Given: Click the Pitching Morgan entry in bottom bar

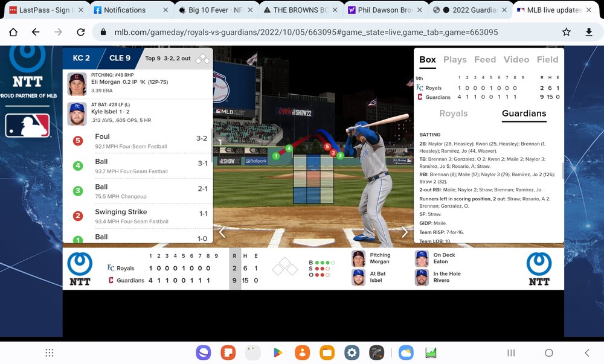Looking at the screenshot, I should point(371,258).
